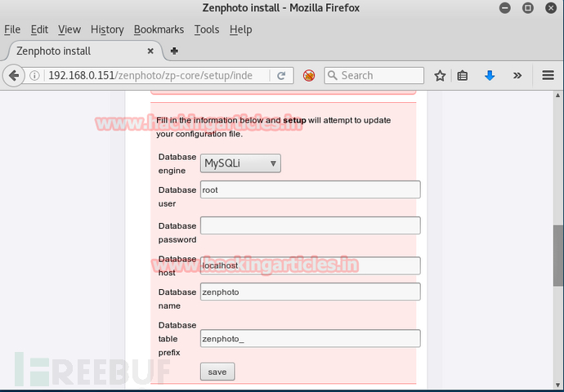Image resolution: width=564 pixels, height=392 pixels.
Task: Click the save button
Action: (x=217, y=372)
